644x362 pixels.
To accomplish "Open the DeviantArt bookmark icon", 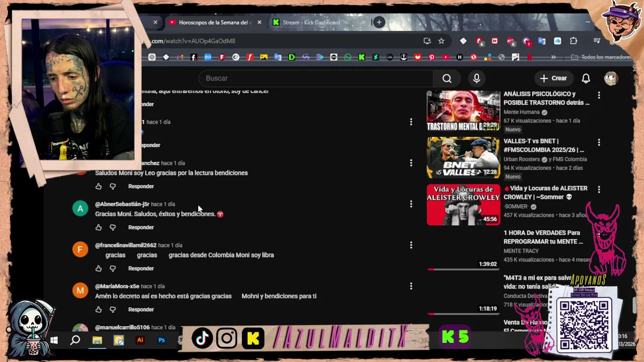I will [375, 57].
